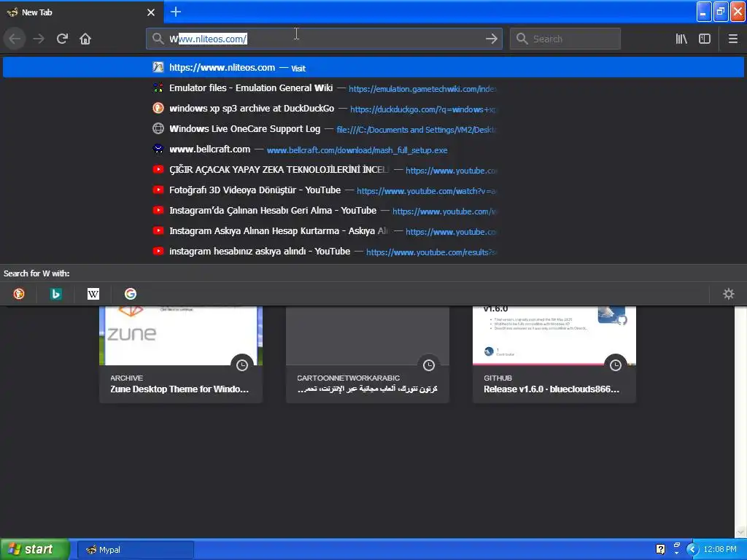Toggle the sidebar view icon
This screenshot has height=560, width=747.
point(705,39)
